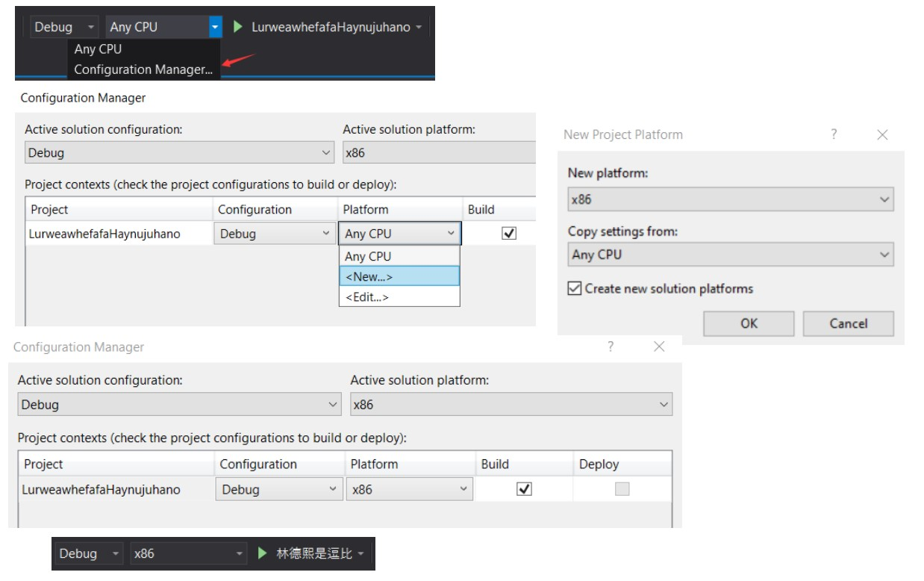
Task: Open the Active solution platform x86 dropdown in the lower dialog
Action: (x=664, y=405)
